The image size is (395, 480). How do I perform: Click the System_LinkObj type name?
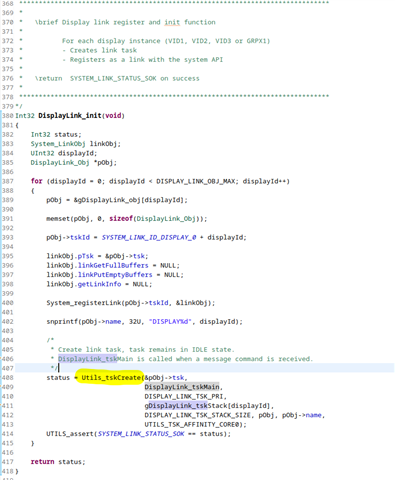(58, 144)
